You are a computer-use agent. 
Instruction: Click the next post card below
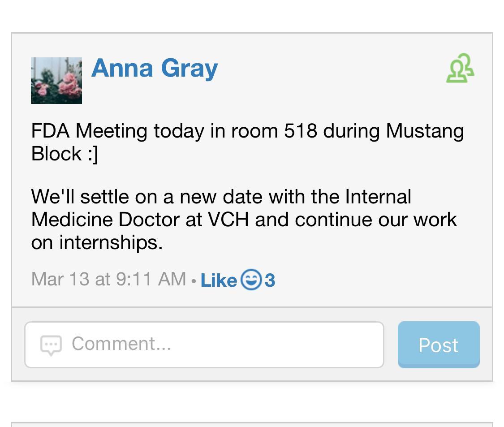pyautogui.click(x=252, y=424)
